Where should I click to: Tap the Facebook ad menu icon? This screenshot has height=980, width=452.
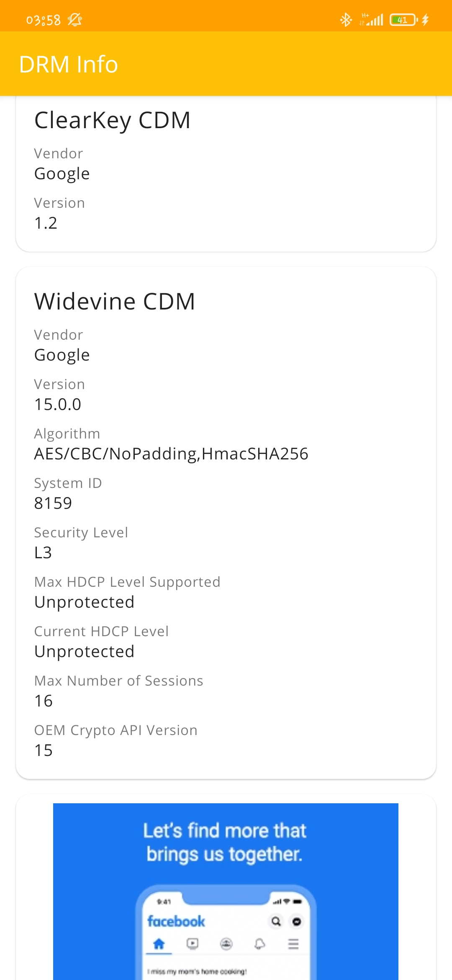(x=293, y=944)
